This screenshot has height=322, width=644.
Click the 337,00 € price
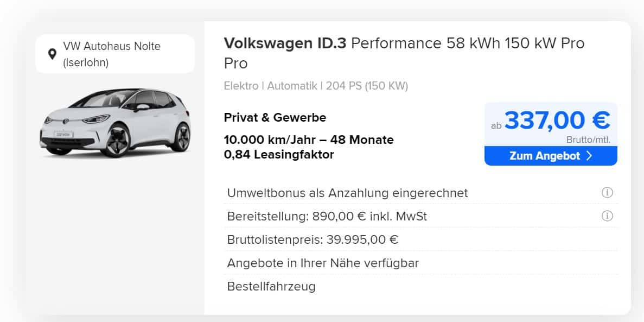557,120
